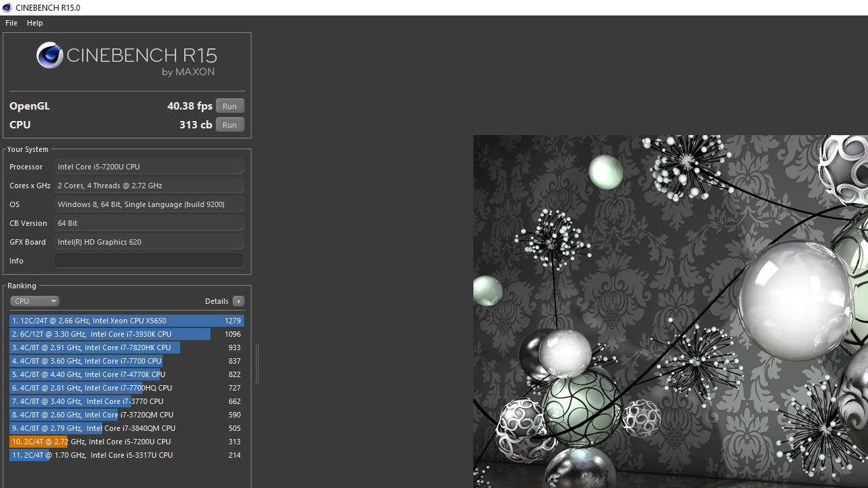
Task: Select the Xeon X5650 ranking entry
Action: [126, 321]
